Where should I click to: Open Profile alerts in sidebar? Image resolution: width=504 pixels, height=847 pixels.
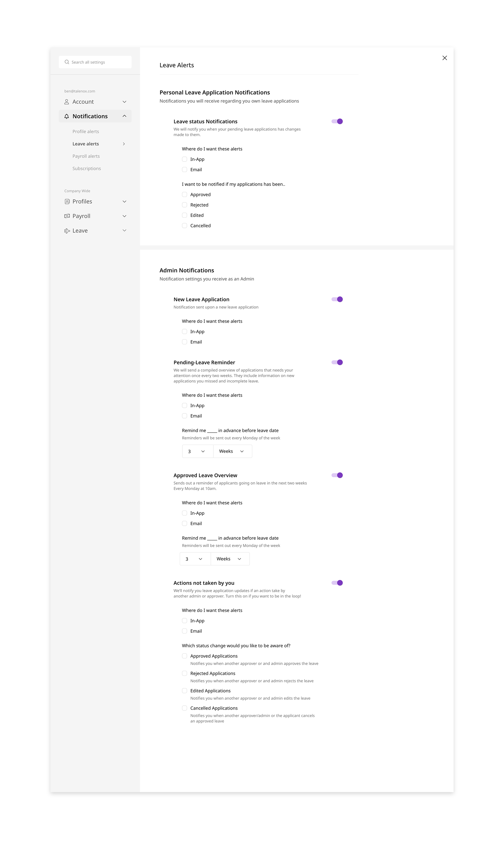point(86,132)
